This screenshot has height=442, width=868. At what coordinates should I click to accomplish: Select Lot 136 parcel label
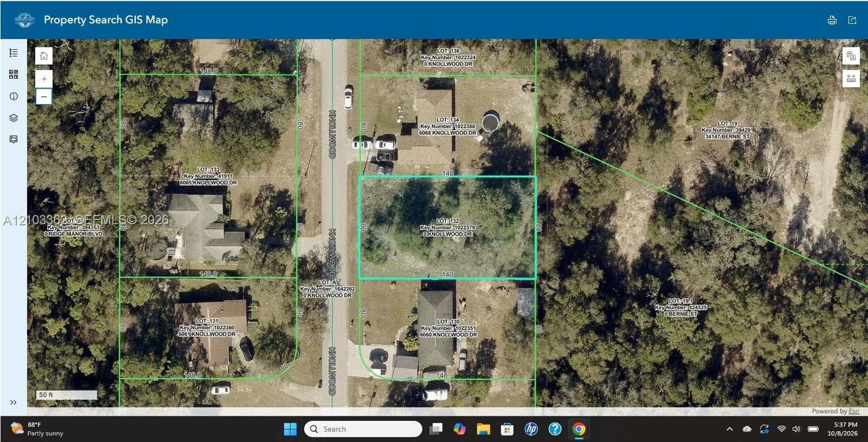click(448, 57)
